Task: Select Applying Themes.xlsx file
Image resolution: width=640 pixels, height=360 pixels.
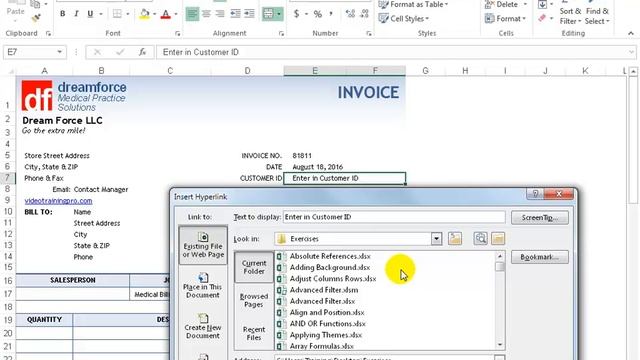Action: pyautogui.click(x=326, y=335)
